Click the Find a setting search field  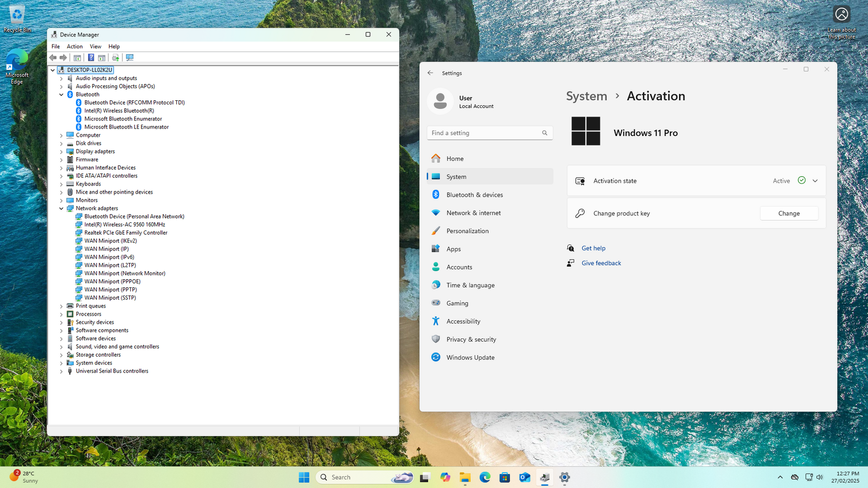490,133
